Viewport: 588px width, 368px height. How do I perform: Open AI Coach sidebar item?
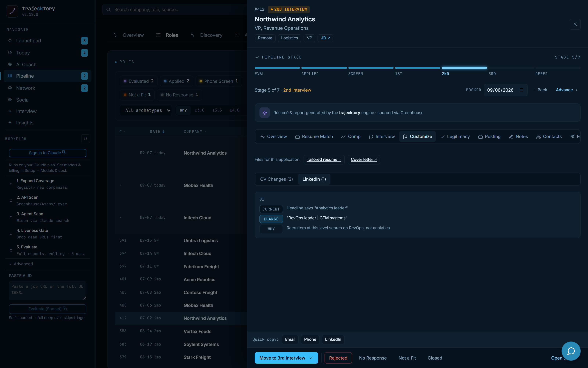pyautogui.click(x=48, y=65)
